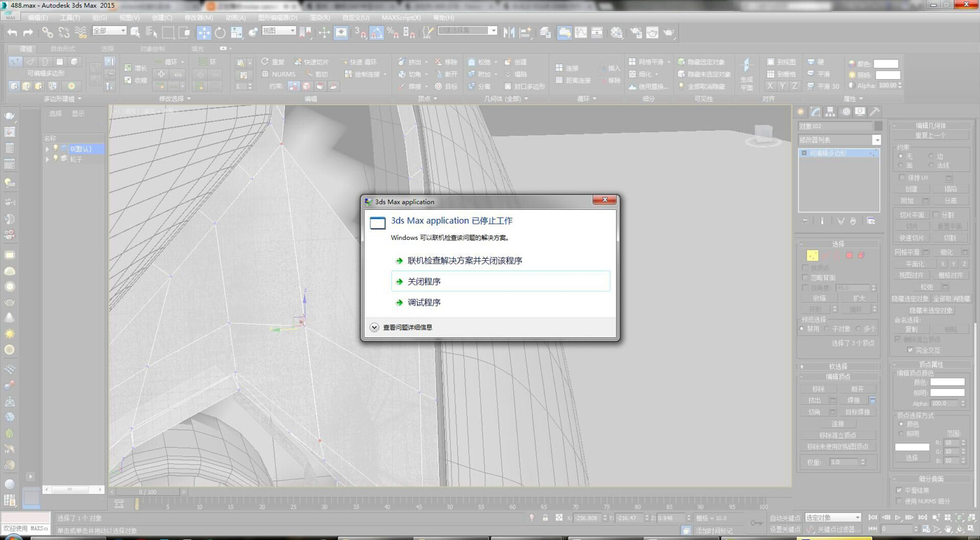Select the Unlink Selection tool
The width and height of the screenshot is (980, 540).
(x=63, y=32)
